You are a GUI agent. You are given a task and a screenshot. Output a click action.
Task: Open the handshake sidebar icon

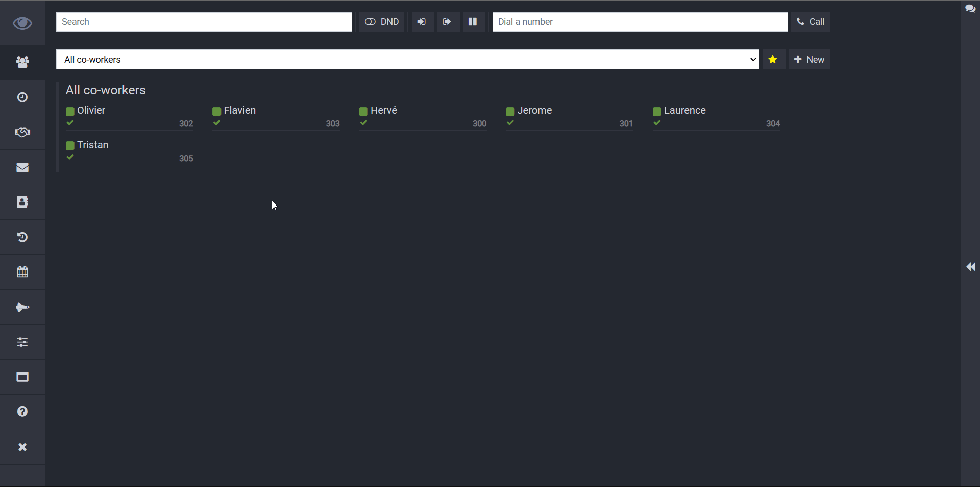[22, 133]
